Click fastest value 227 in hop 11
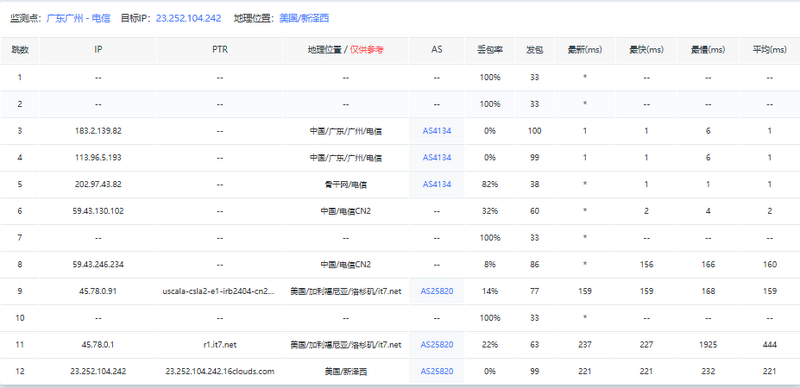The height and width of the screenshot is (388, 800). pos(646,345)
